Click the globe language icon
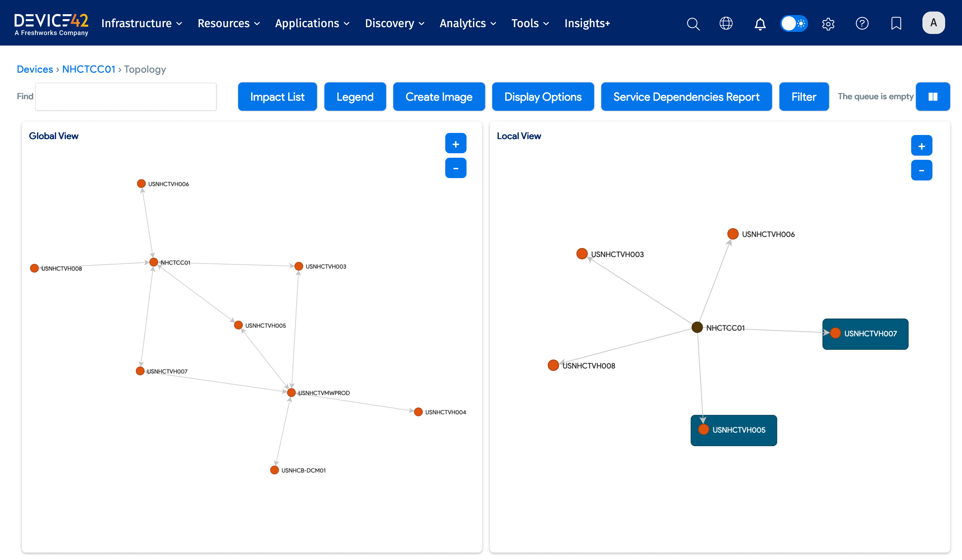 click(726, 24)
